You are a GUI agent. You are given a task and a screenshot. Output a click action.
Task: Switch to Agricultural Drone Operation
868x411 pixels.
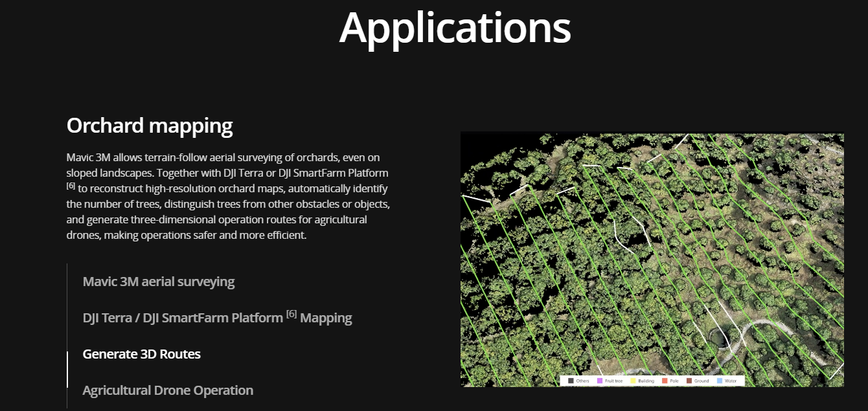click(x=168, y=390)
